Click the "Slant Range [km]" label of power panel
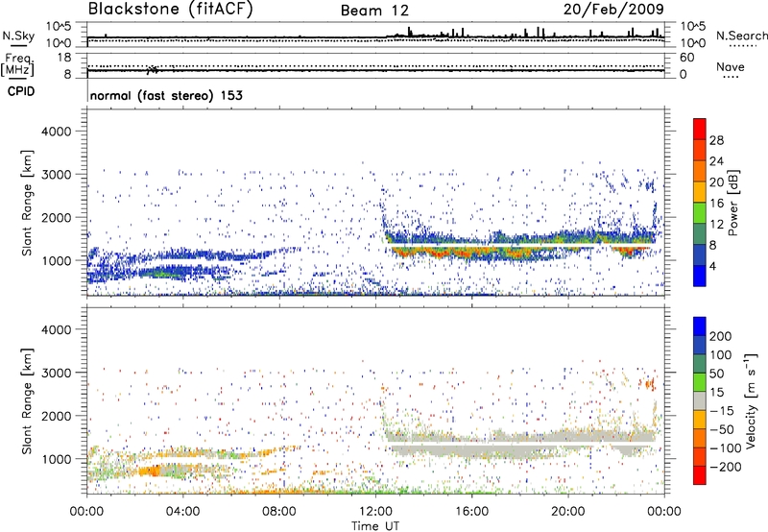This screenshot has height=532, width=768. (x=27, y=203)
